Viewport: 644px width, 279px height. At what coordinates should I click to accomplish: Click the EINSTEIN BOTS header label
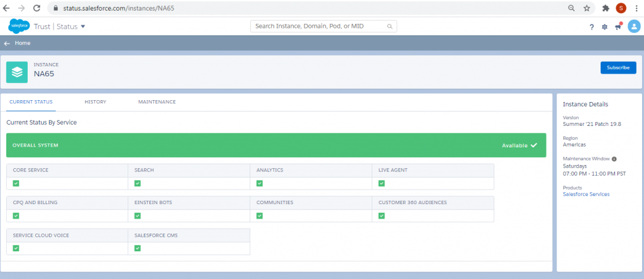tap(153, 202)
